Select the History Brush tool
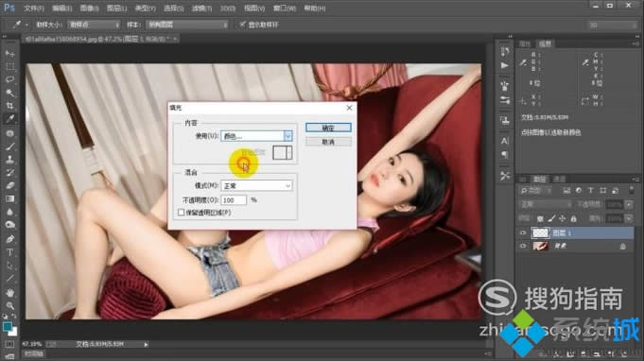Screen dimensions: 644x361 tap(9, 173)
